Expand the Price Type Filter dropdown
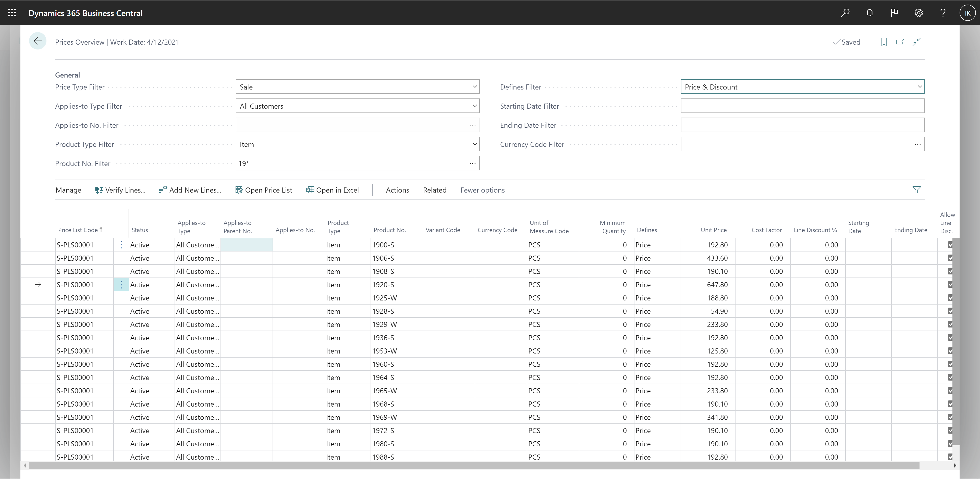 (474, 87)
